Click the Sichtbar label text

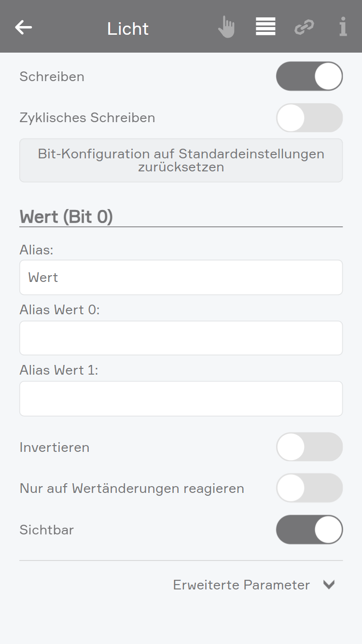(47, 530)
